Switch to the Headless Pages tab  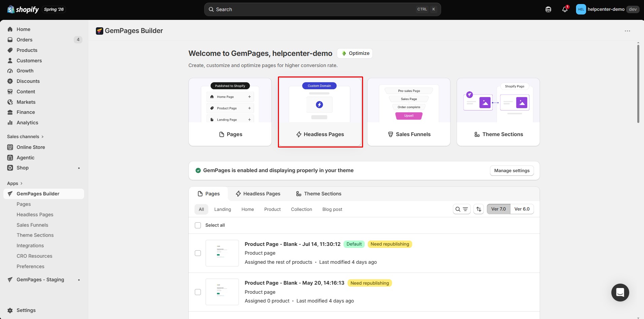click(258, 194)
